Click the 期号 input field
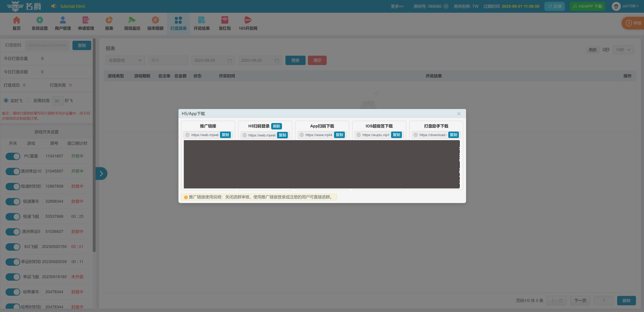 [x=168, y=61]
